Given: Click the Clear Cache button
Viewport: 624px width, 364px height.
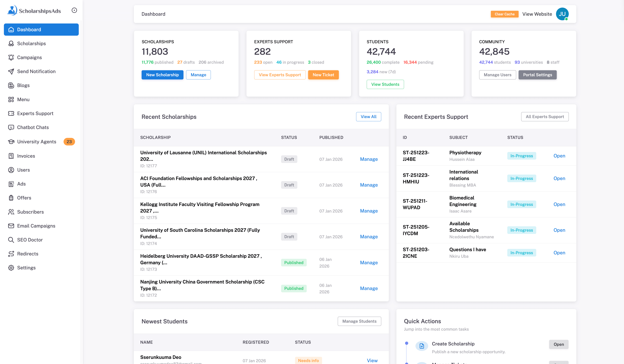Looking at the screenshot, I should (504, 14).
